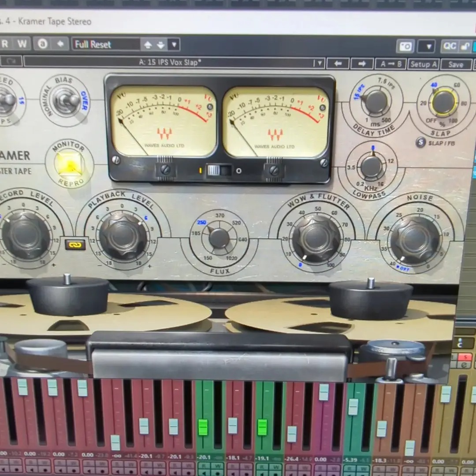Toggle Write automation W in plugin header
476x476 pixels.
(22, 44)
